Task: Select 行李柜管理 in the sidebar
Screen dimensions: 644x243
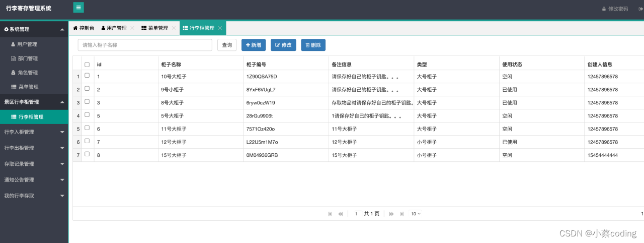Action: pyautogui.click(x=34, y=117)
